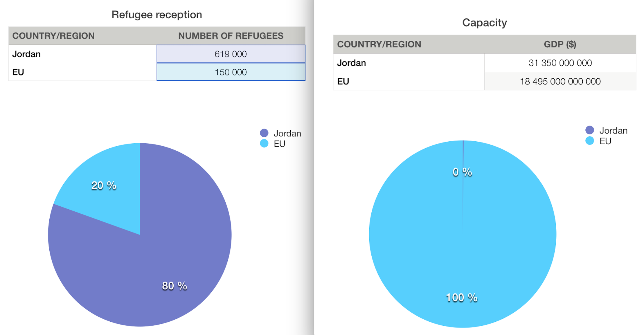Select the 150 000 refugees cell
The width and height of the screenshot is (644, 335).
(231, 72)
